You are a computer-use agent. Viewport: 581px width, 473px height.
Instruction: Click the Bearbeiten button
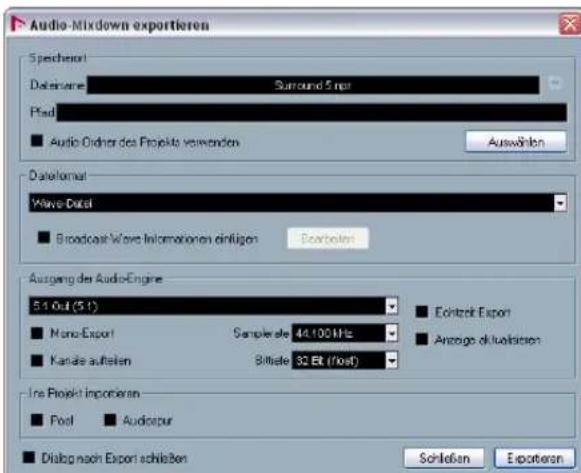(x=328, y=239)
